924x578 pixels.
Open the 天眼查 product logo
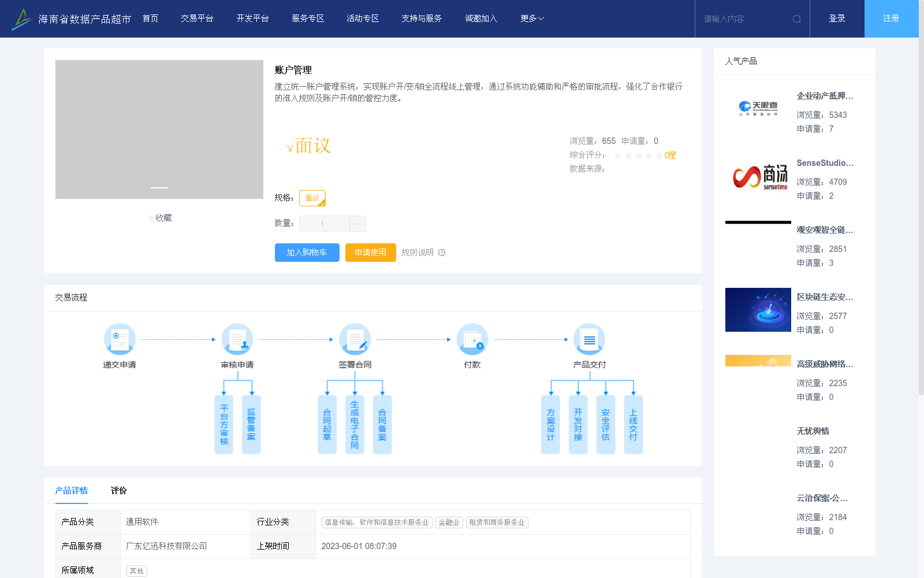758,109
